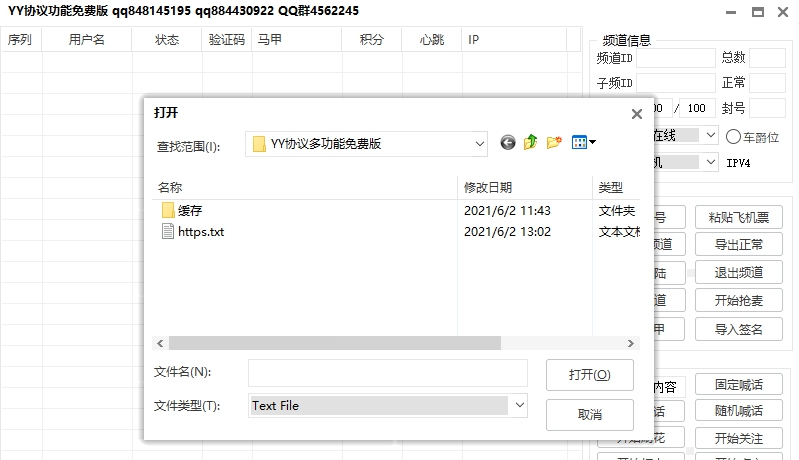Sort files by 类型 column header

coord(616,187)
